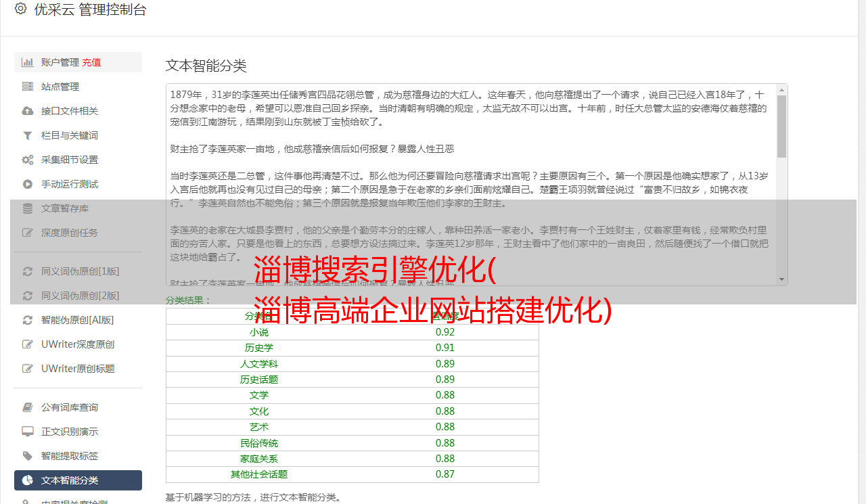The image size is (866, 504).
Task: Click the 0.88 confidence value for 文学
Action: [445, 395]
